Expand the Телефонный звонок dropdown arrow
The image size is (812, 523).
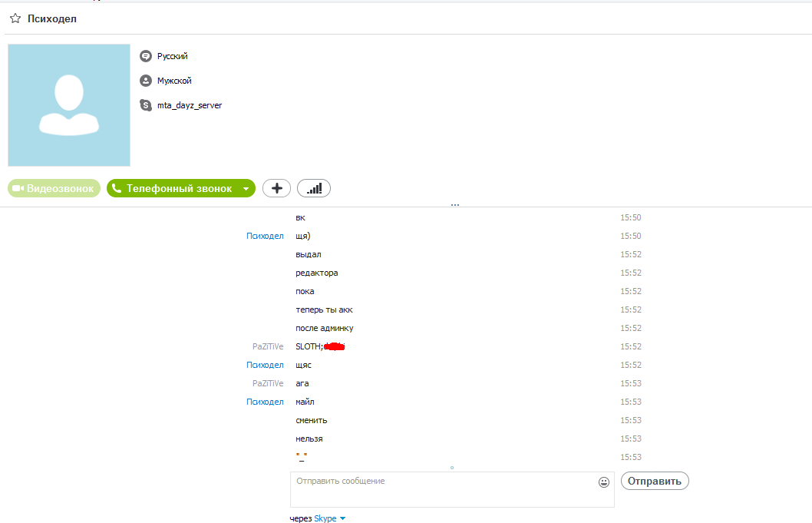246,189
